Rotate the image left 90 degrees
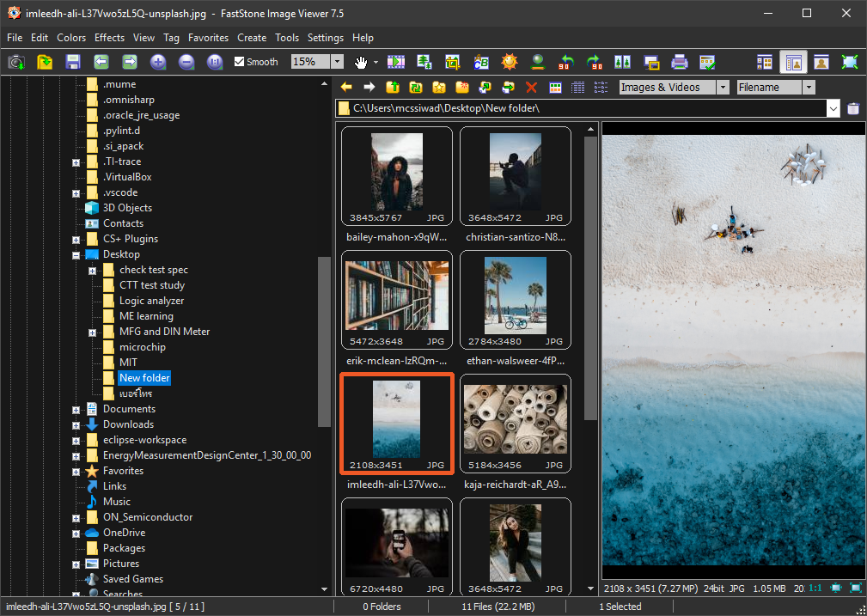Image resolution: width=867 pixels, height=616 pixels. 565,62
